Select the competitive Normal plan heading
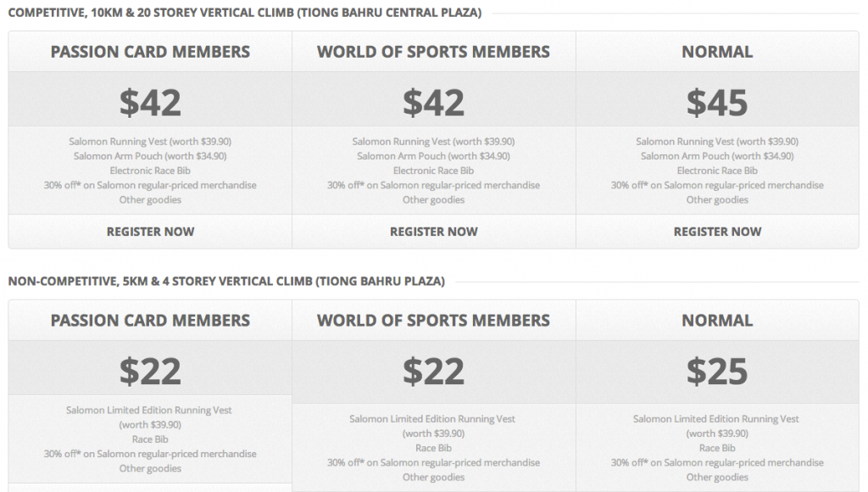This screenshot has height=492, width=868. [x=717, y=52]
